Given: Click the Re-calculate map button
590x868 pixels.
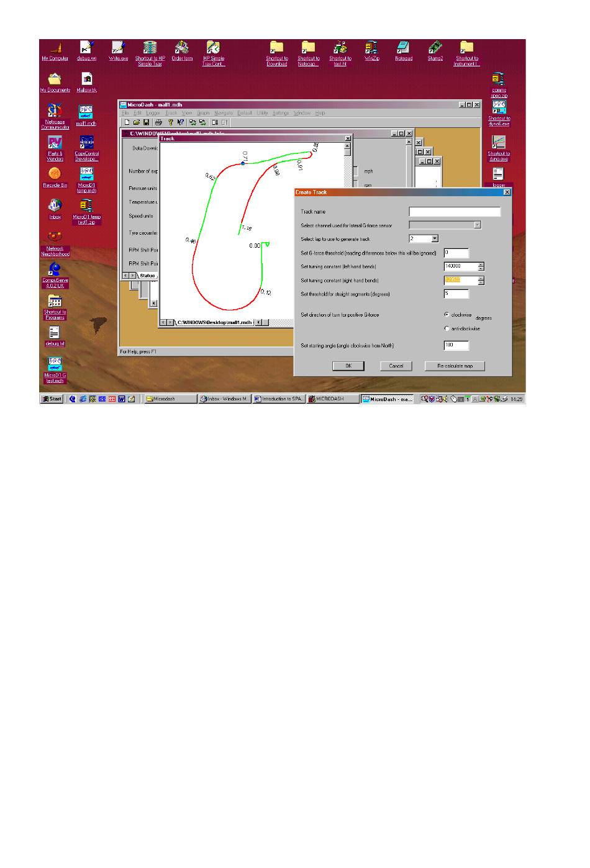Looking at the screenshot, I should coord(455,366).
